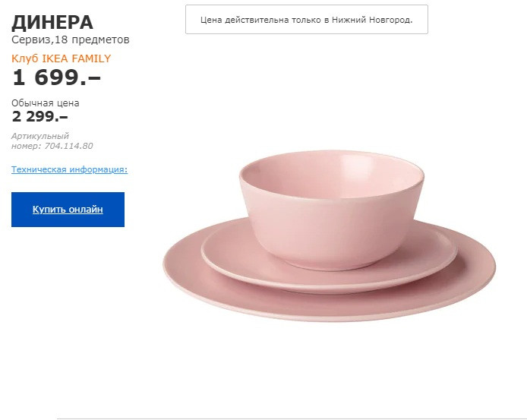The height and width of the screenshot is (420, 527).
Task: Click the word "Цена" in the notice box
Action: point(211,20)
